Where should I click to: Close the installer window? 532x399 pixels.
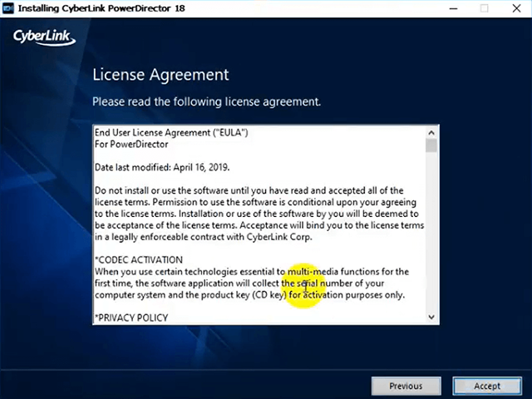[516, 8]
